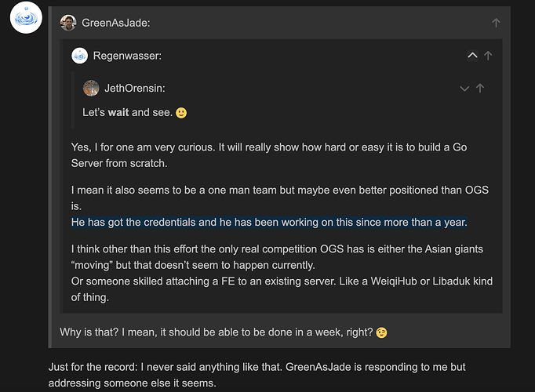Collapse the Regenwasser quote with the chevron
The height and width of the screenshot is (392, 535).
471,56
